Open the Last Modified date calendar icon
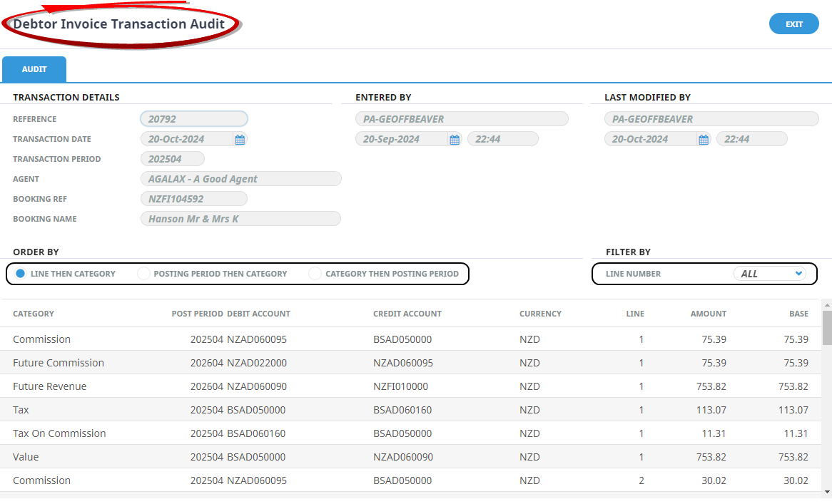 [704, 140]
